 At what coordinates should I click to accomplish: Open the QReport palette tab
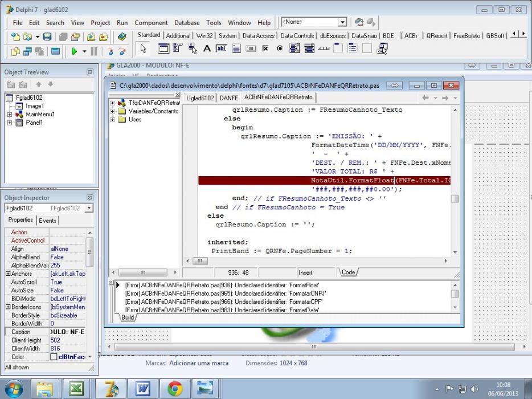[x=437, y=35]
